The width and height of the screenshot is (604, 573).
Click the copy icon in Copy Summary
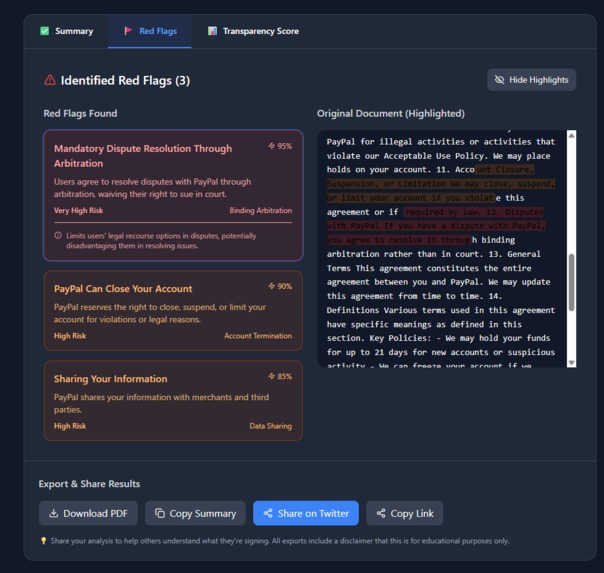(x=160, y=513)
